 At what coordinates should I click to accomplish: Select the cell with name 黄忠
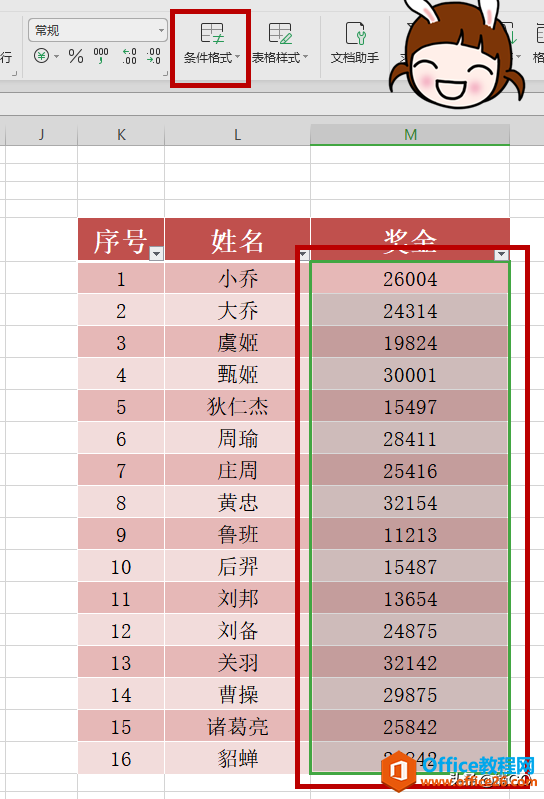pos(237,502)
